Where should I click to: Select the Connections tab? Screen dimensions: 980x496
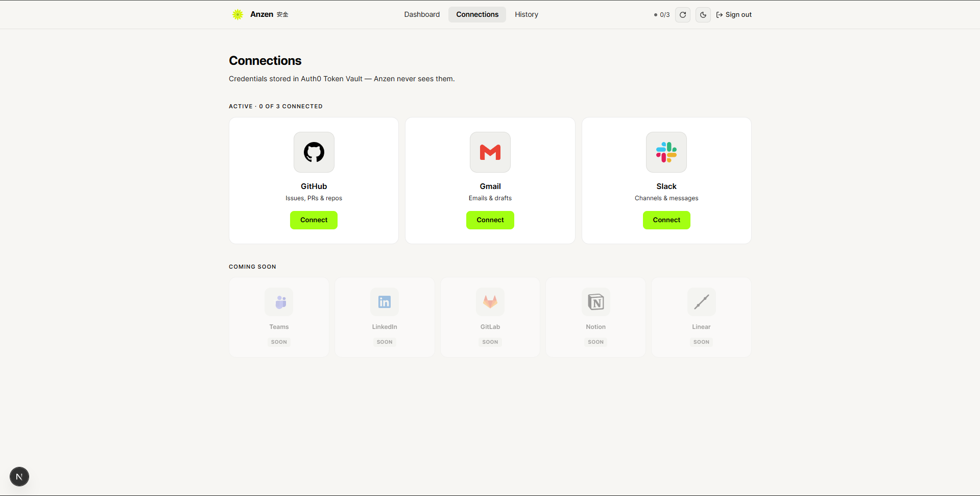coord(477,14)
